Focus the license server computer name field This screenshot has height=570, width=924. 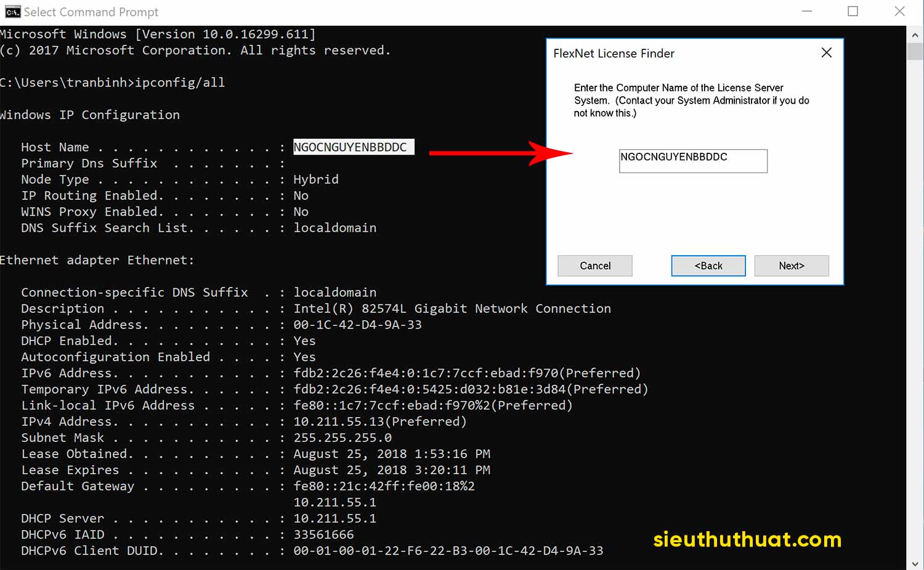(692, 161)
